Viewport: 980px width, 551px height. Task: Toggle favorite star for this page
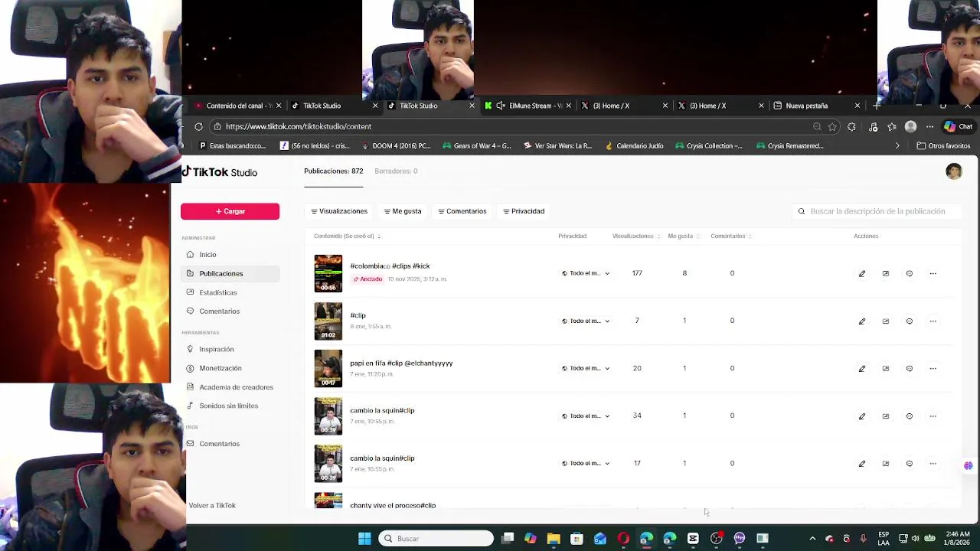point(832,126)
